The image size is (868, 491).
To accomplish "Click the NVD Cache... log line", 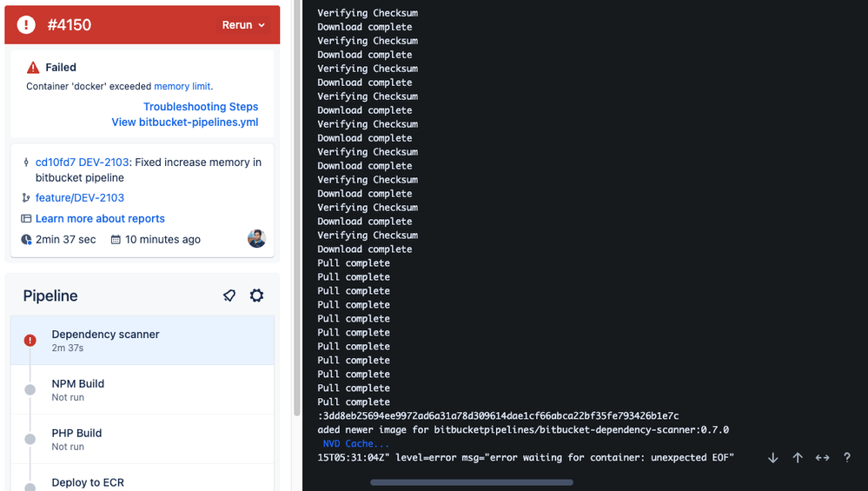I will point(356,443).
